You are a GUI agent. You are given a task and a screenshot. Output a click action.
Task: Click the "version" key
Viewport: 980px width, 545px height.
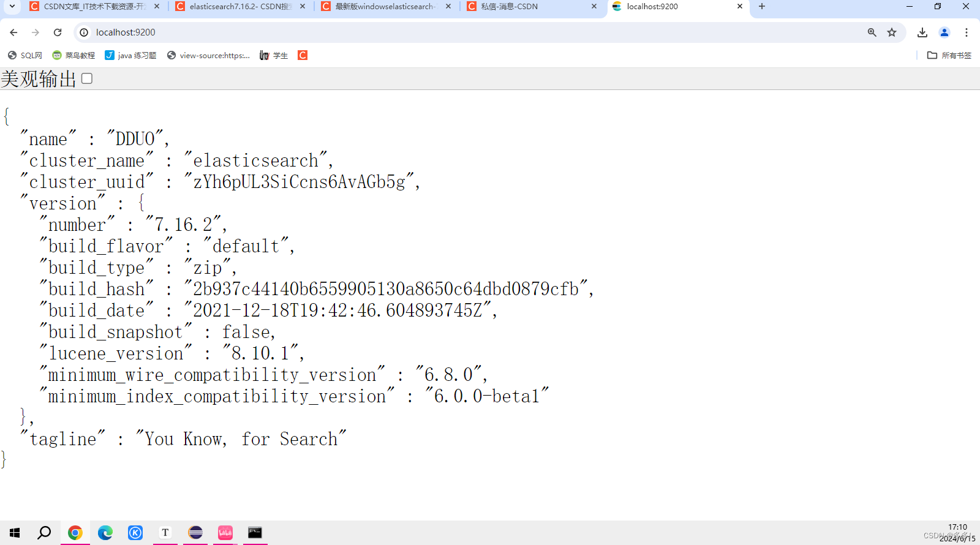[63, 203]
